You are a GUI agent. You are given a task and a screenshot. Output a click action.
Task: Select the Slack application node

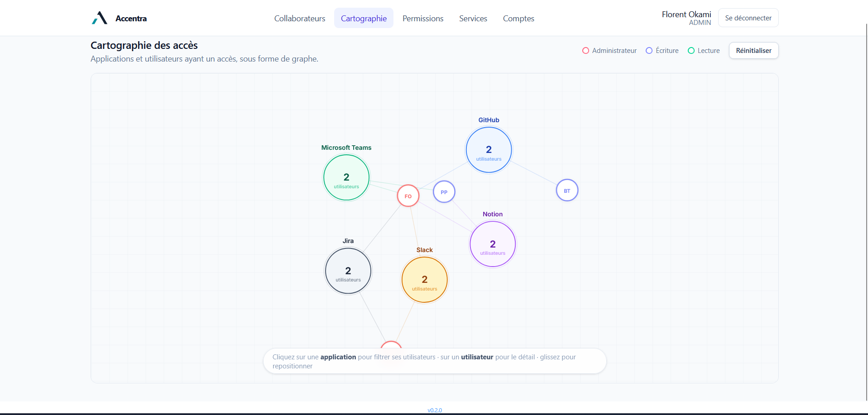pyautogui.click(x=425, y=280)
